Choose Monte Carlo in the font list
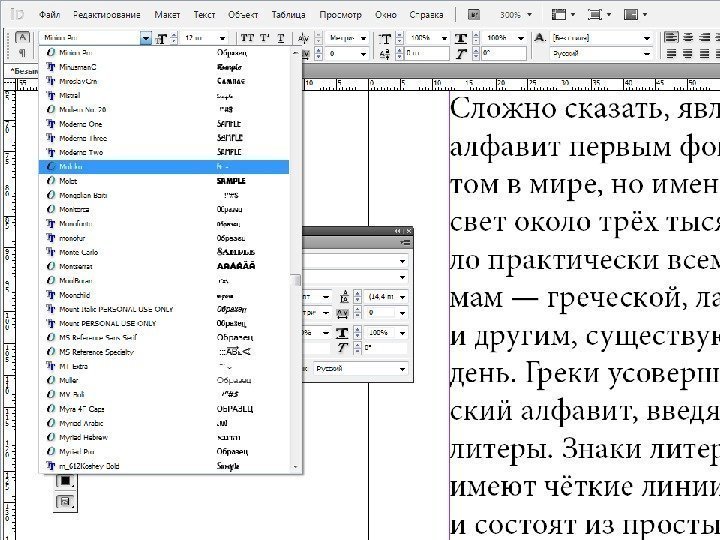 coord(164,252)
